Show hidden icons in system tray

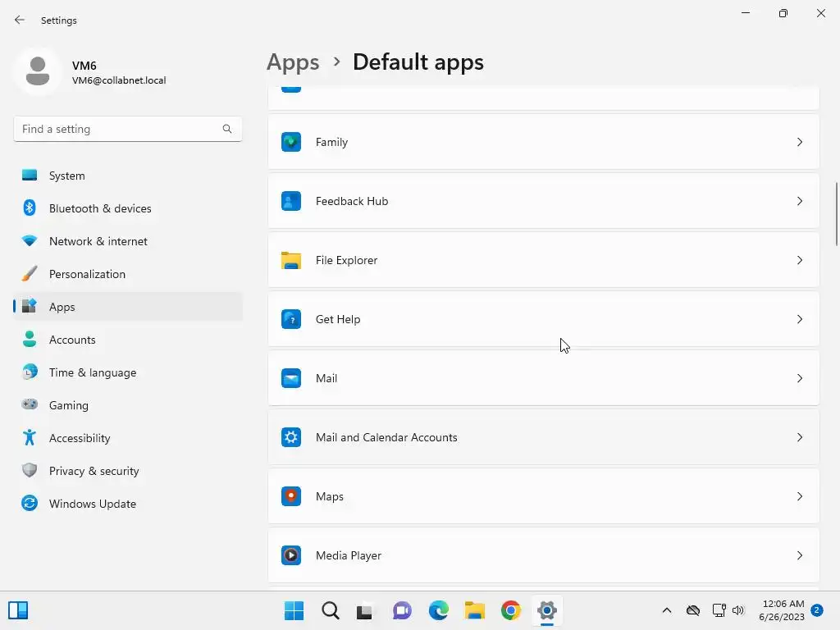pyautogui.click(x=666, y=610)
